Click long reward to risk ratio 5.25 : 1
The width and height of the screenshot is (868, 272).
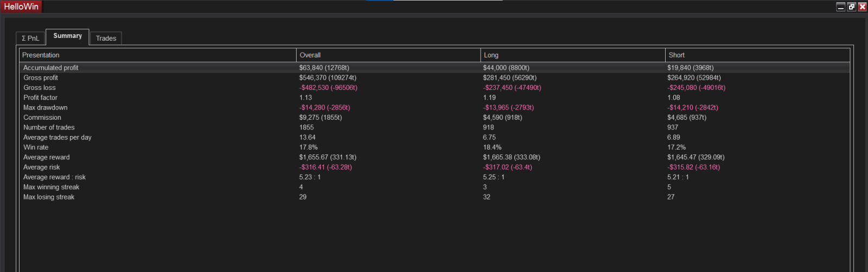coord(494,177)
